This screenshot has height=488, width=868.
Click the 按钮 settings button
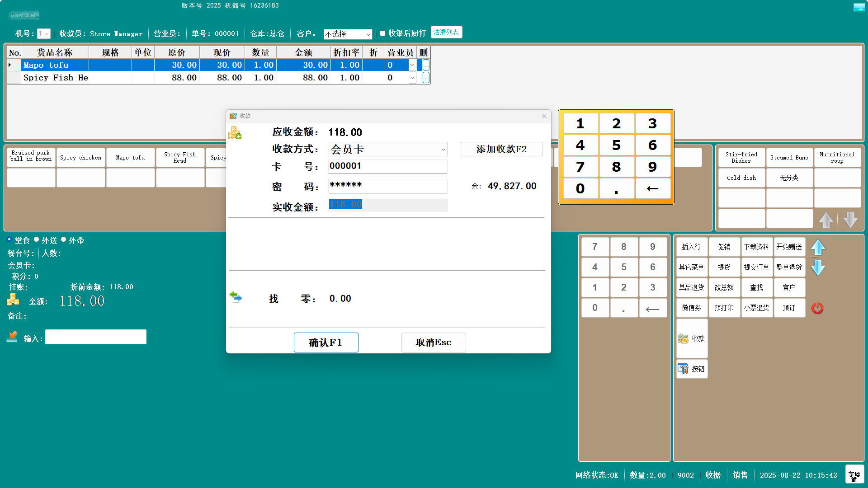[x=692, y=369]
